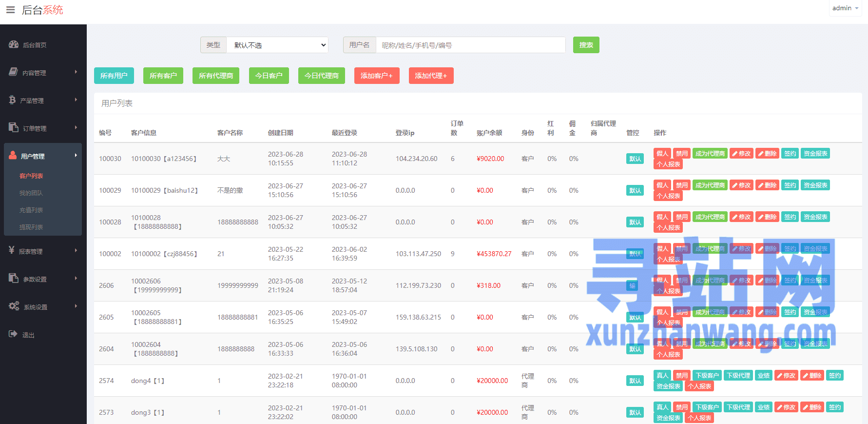View 下级代理 for agent 2573
Screen dimensions: 868x424
(x=738, y=407)
